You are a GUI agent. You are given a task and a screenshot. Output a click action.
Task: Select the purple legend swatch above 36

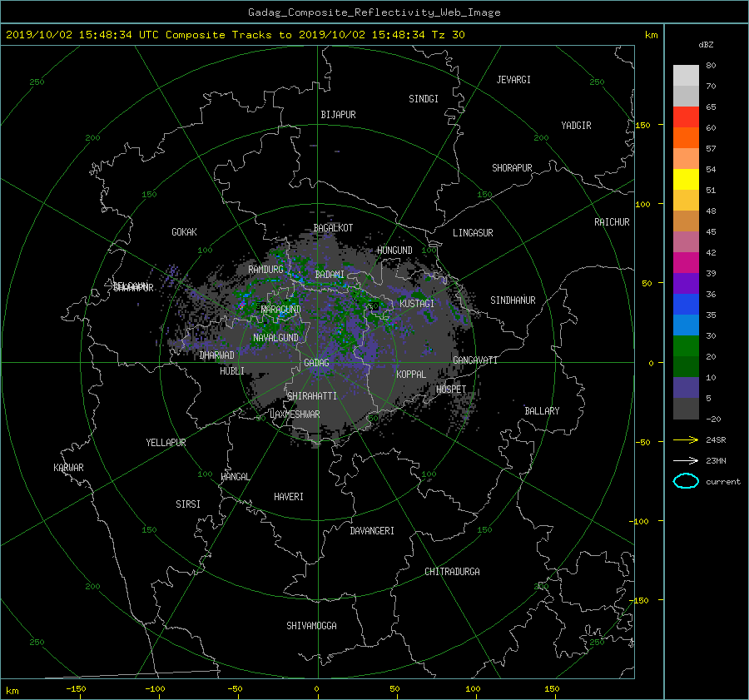coord(686,284)
